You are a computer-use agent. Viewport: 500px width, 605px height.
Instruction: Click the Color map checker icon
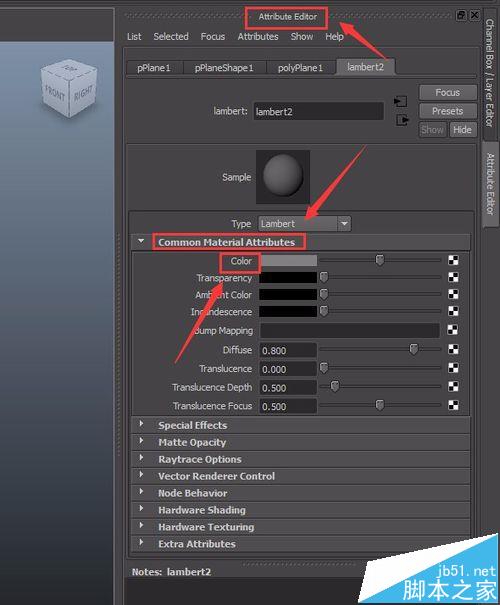pos(453,260)
